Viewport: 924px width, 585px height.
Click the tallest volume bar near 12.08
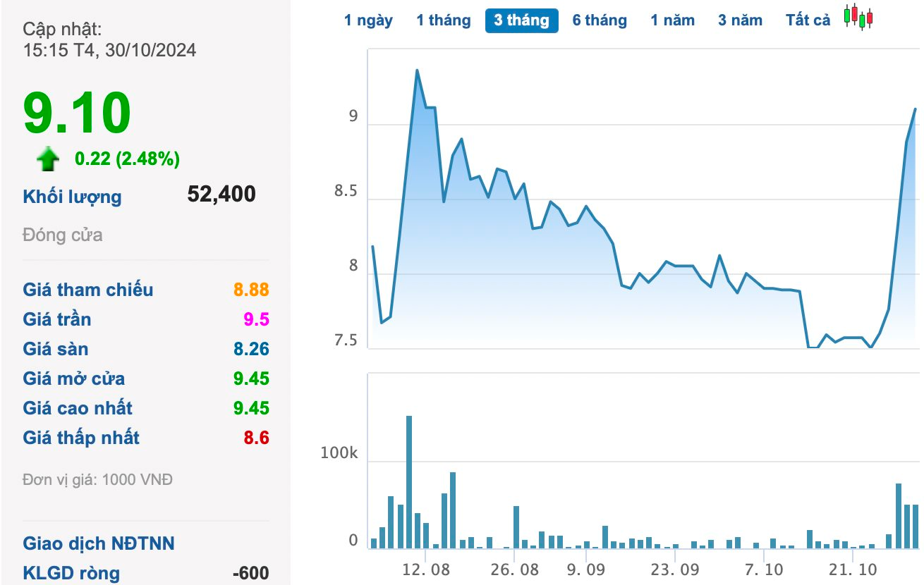click(x=409, y=482)
